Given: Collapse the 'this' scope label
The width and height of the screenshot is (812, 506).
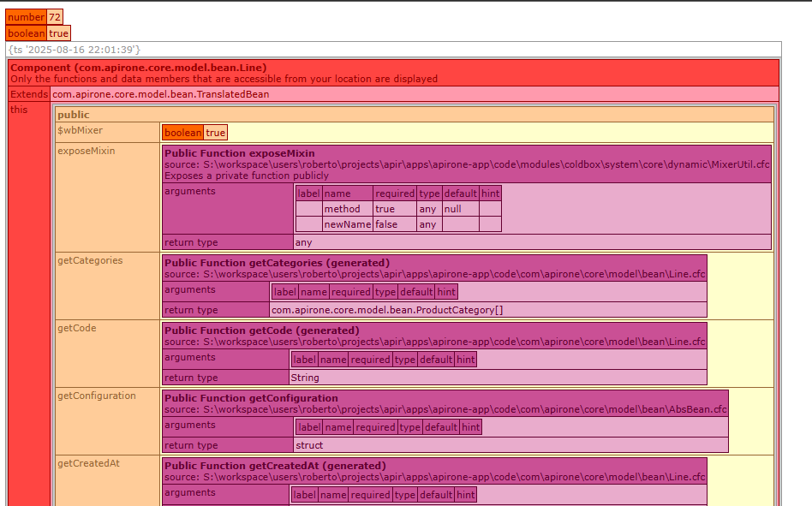Looking at the screenshot, I should (x=19, y=110).
